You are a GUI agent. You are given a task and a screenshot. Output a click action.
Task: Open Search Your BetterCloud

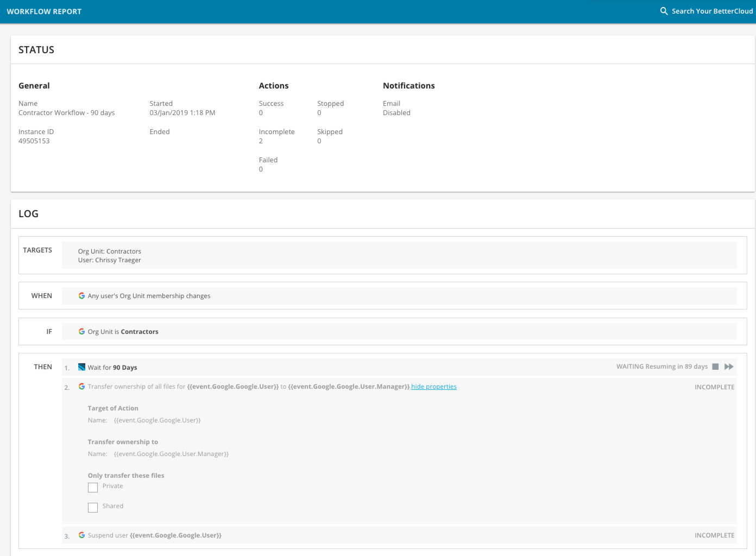pos(711,10)
